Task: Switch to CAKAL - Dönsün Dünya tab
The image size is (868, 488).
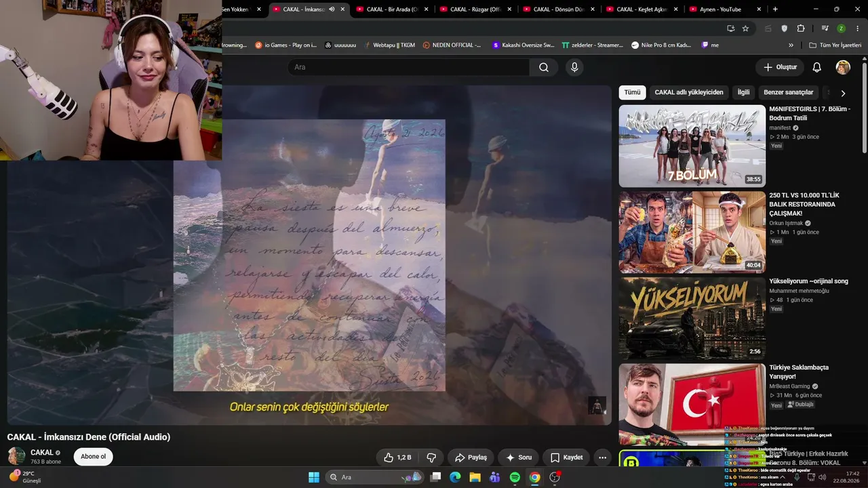Action: click(559, 9)
